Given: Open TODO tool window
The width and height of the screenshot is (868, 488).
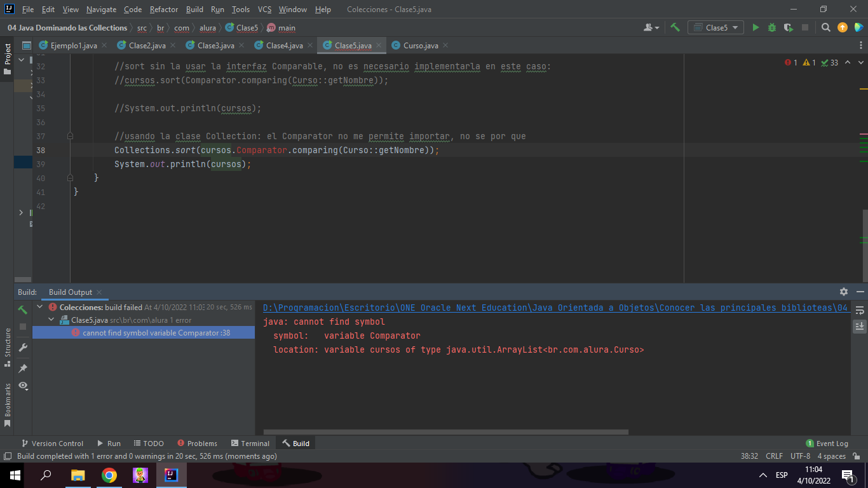Looking at the screenshot, I should 149,444.
